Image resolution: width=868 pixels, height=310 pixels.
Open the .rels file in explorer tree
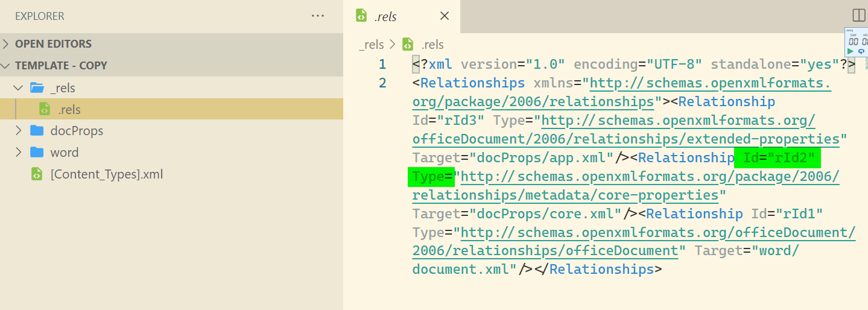pos(171,109)
